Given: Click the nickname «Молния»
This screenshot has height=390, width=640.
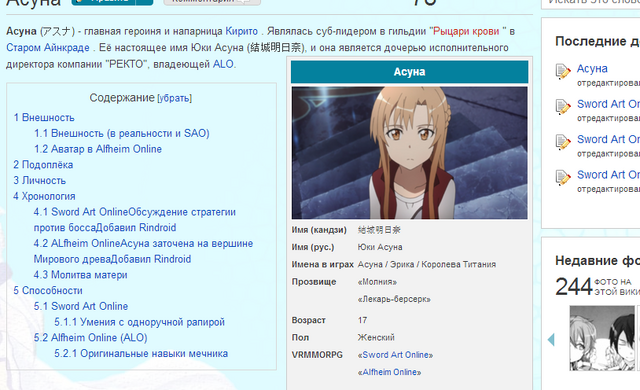Looking at the screenshot, I should click(377, 282).
